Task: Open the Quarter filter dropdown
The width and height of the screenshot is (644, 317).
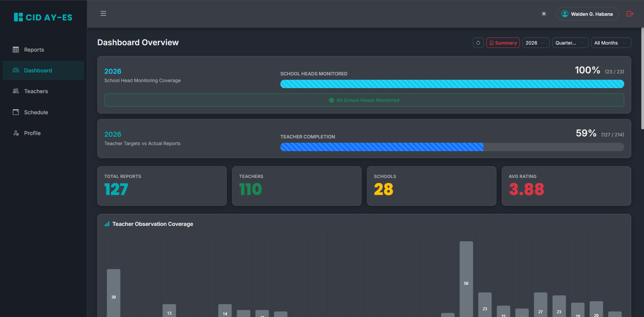Action: [570, 43]
